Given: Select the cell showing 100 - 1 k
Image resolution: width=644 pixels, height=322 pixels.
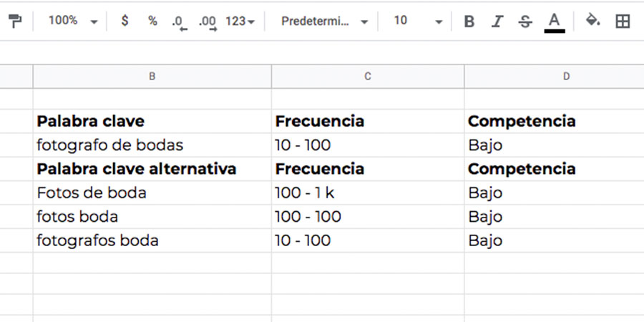Looking at the screenshot, I should pyautogui.click(x=368, y=192).
